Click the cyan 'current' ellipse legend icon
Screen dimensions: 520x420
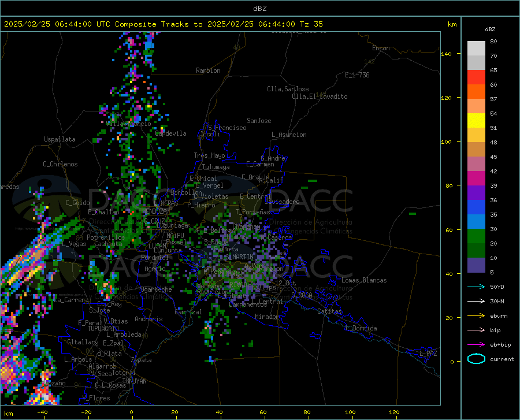point(476,359)
